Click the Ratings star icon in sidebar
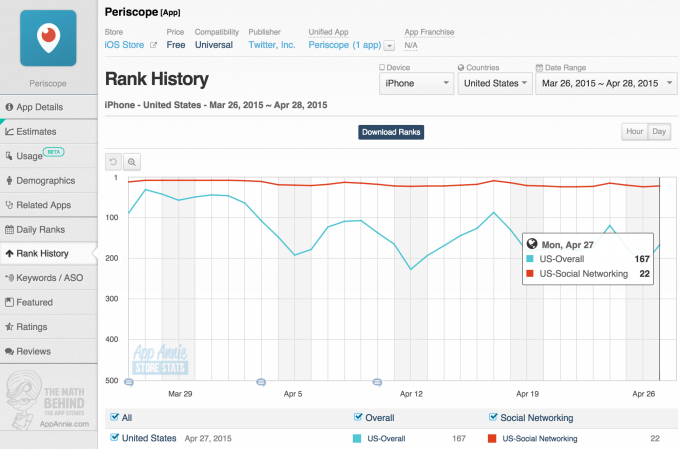 [9, 327]
